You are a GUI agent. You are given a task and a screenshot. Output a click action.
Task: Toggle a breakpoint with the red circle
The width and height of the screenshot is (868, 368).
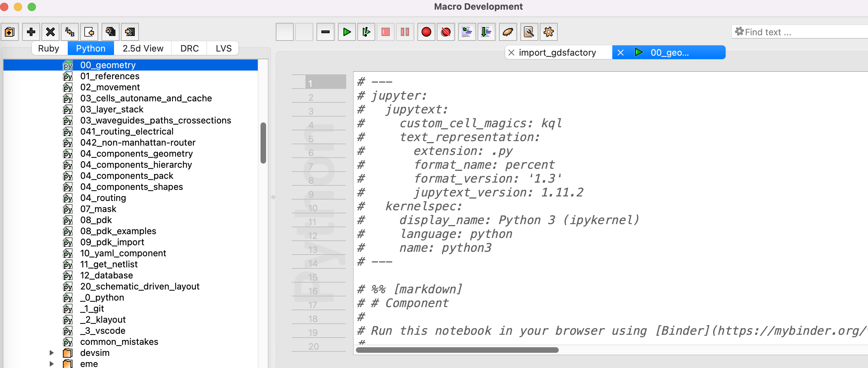tap(426, 32)
